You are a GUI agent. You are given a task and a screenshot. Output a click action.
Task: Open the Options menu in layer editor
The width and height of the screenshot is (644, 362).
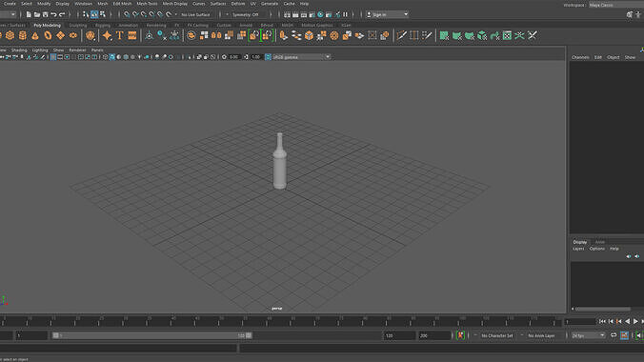coord(596,249)
